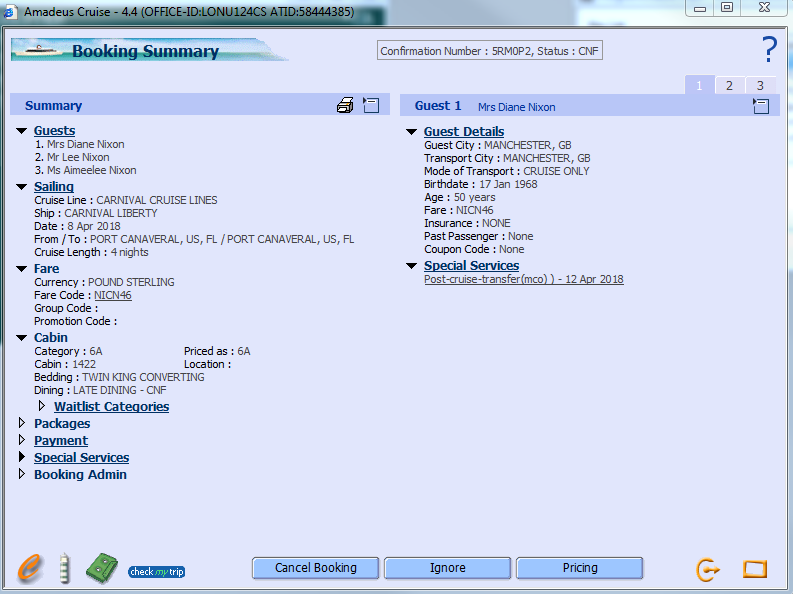The image size is (793, 594).
Task: Expand Special Services in Summary panel
Action: [x=22, y=457]
